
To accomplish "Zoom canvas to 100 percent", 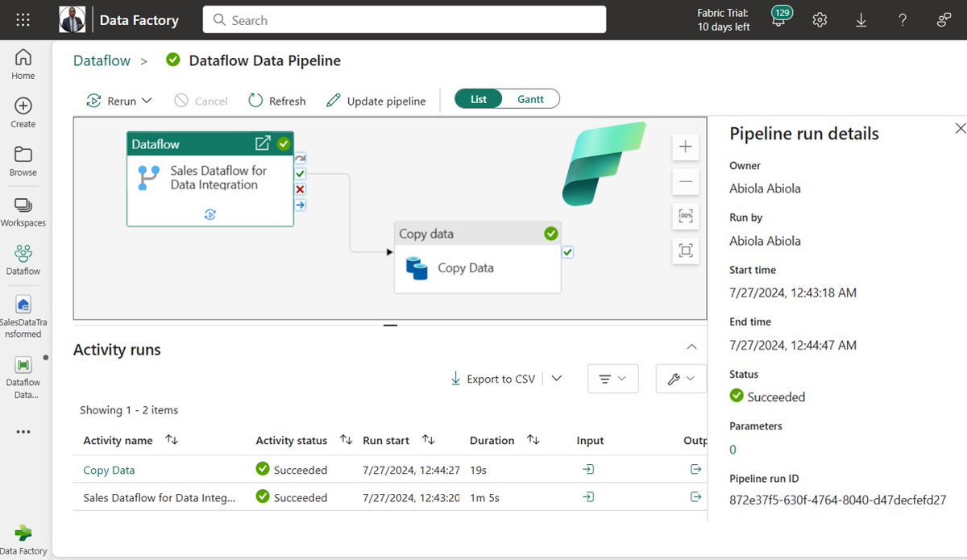I will pyautogui.click(x=685, y=216).
